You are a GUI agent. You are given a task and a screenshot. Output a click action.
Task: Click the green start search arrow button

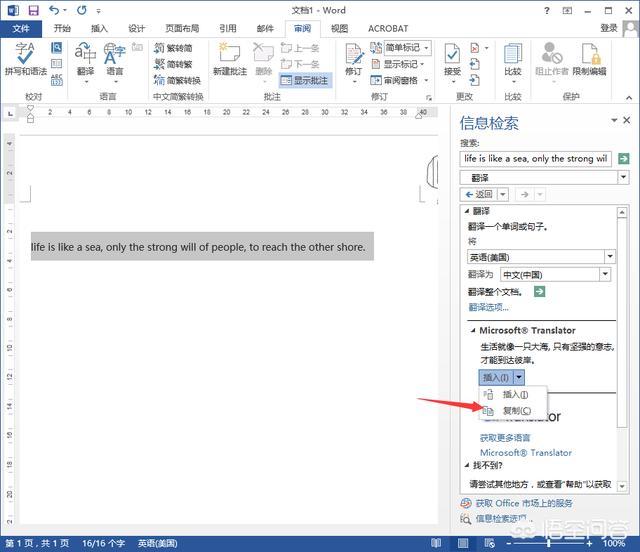(x=624, y=159)
